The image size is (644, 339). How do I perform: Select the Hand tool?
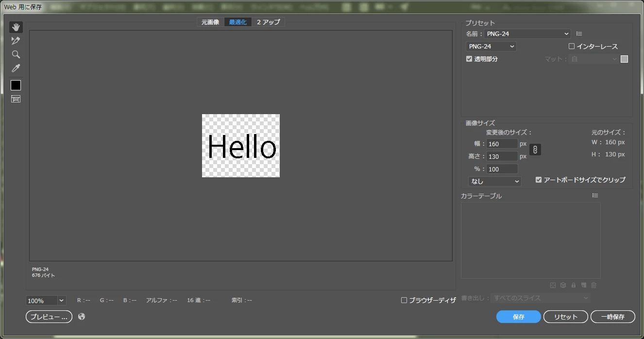pos(16,27)
